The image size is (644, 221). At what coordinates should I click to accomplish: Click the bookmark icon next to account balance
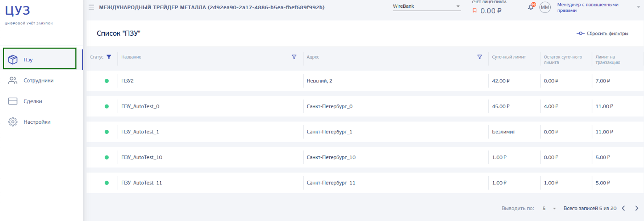[x=475, y=11]
